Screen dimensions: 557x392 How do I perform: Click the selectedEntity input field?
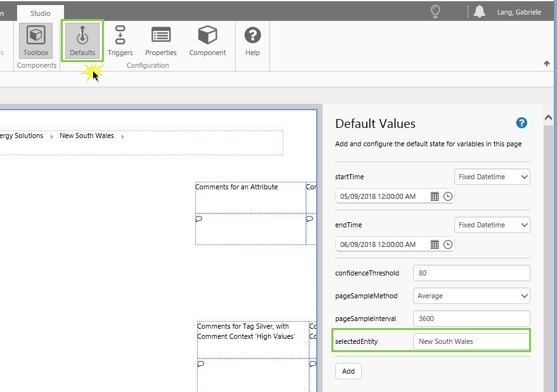pos(471,341)
